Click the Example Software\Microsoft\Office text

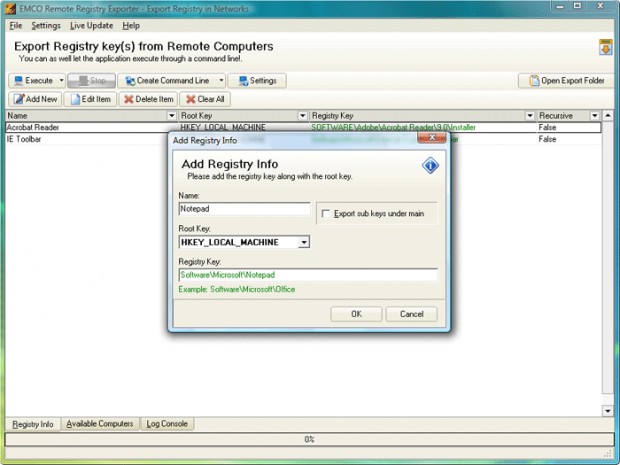tap(237, 289)
